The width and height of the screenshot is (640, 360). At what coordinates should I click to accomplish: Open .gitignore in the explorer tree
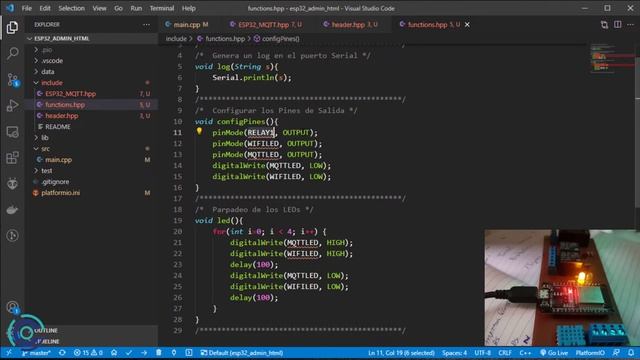click(x=55, y=182)
